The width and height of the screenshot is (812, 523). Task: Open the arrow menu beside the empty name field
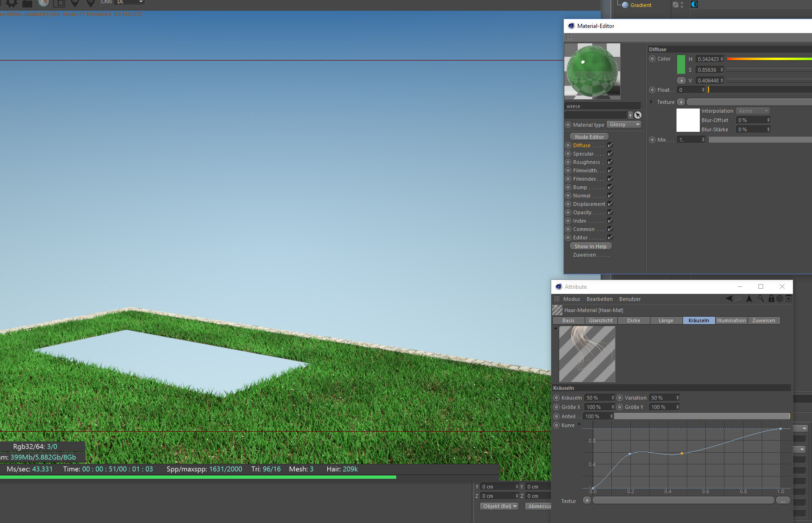(x=630, y=115)
